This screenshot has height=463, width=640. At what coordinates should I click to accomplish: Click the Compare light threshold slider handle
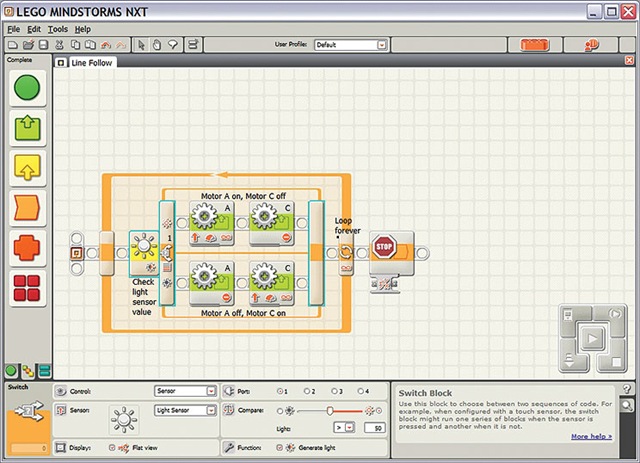tap(330, 411)
